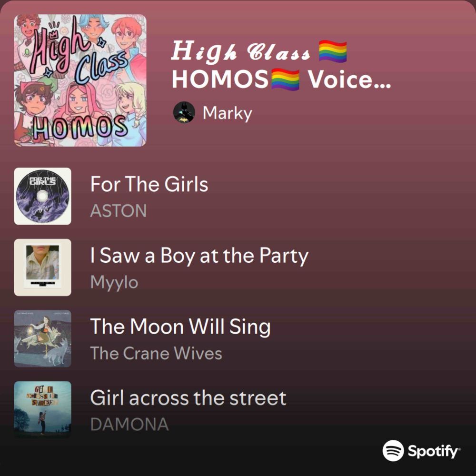Click the truncated Voice... text in title
This screenshot has width=476, height=476.
(349, 79)
